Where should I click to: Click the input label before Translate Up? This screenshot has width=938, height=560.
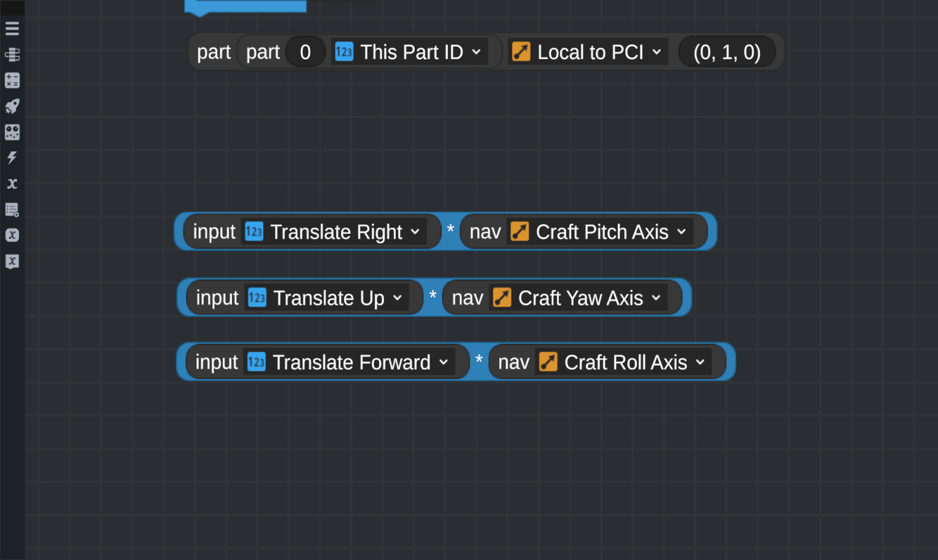point(217,298)
